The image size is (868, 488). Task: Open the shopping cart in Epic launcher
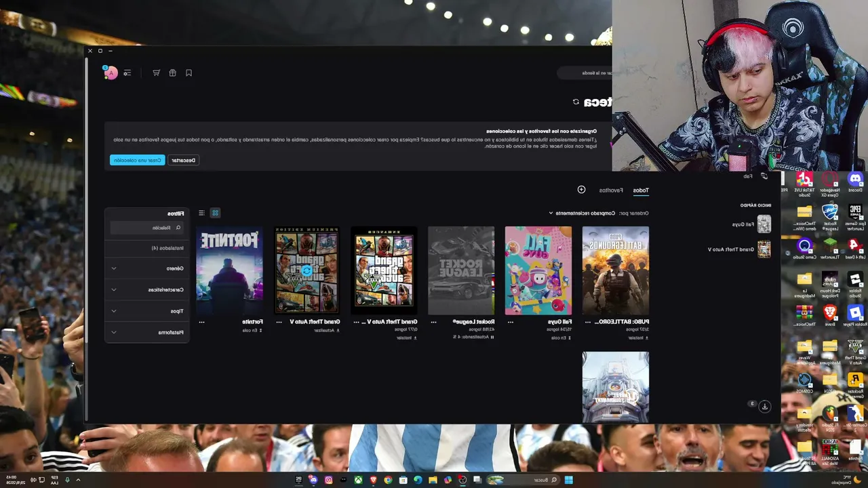(157, 73)
